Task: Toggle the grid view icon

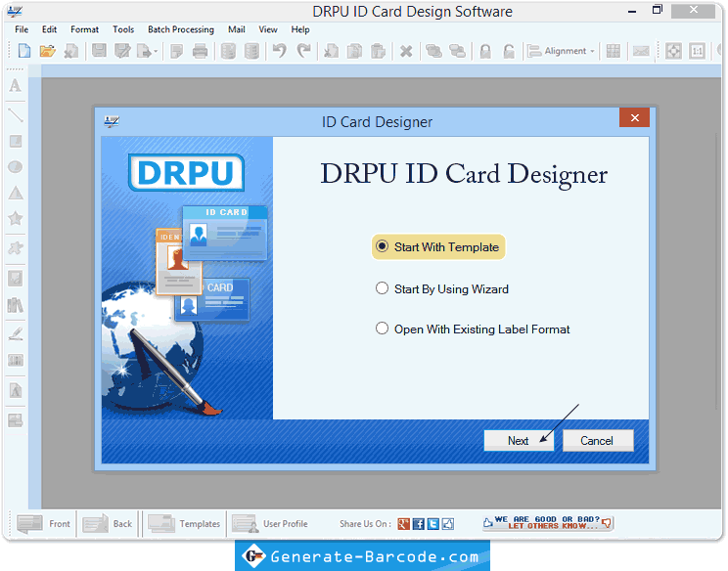Action: pos(613,51)
